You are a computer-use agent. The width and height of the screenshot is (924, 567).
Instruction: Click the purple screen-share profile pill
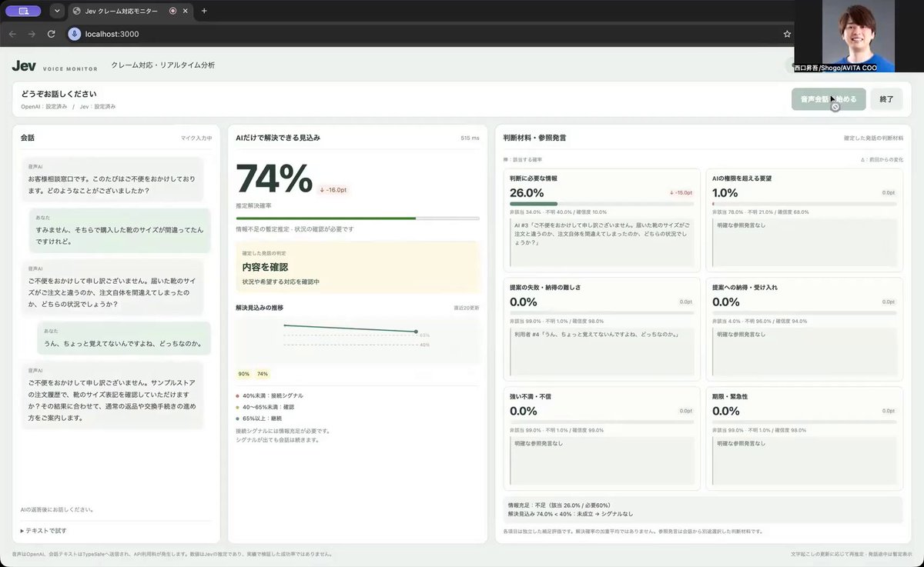[x=23, y=12]
